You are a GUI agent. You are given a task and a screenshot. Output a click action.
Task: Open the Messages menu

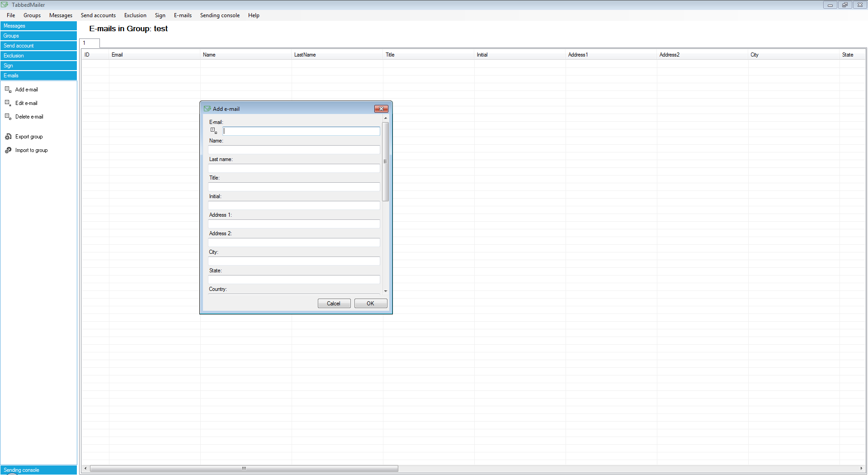tap(61, 15)
